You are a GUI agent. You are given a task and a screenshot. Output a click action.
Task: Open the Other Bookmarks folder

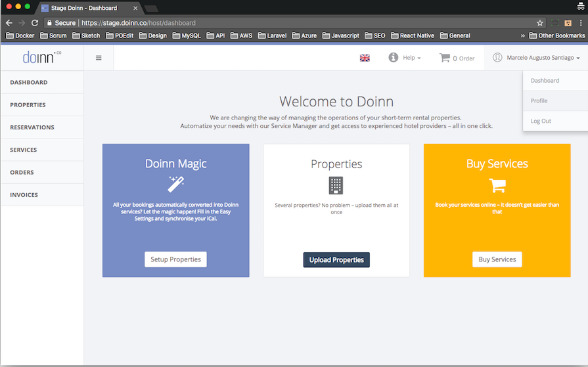[557, 35]
